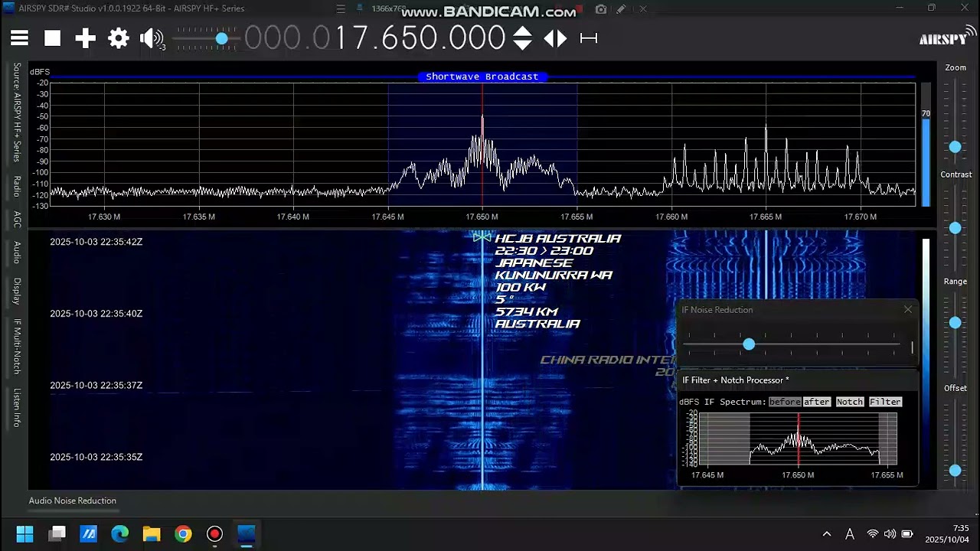Open the blue slash app on the taskbar
The width and height of the screenshot is (980, 551).
[x=89, y=533]
